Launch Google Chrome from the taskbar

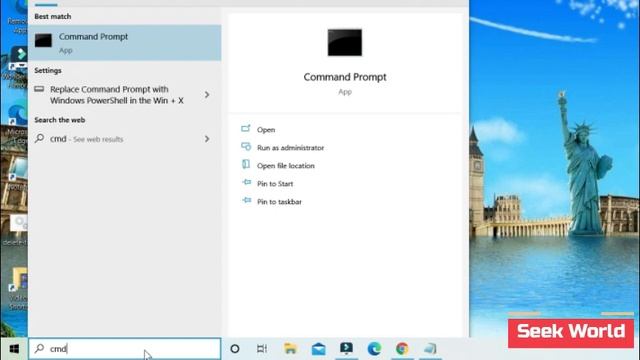[402, 349]
